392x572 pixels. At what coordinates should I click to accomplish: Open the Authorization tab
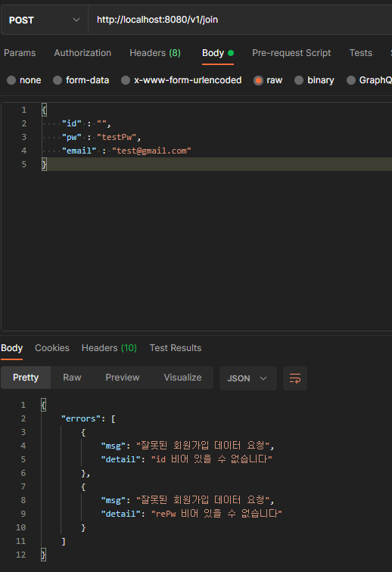click(x=82, y=53)
